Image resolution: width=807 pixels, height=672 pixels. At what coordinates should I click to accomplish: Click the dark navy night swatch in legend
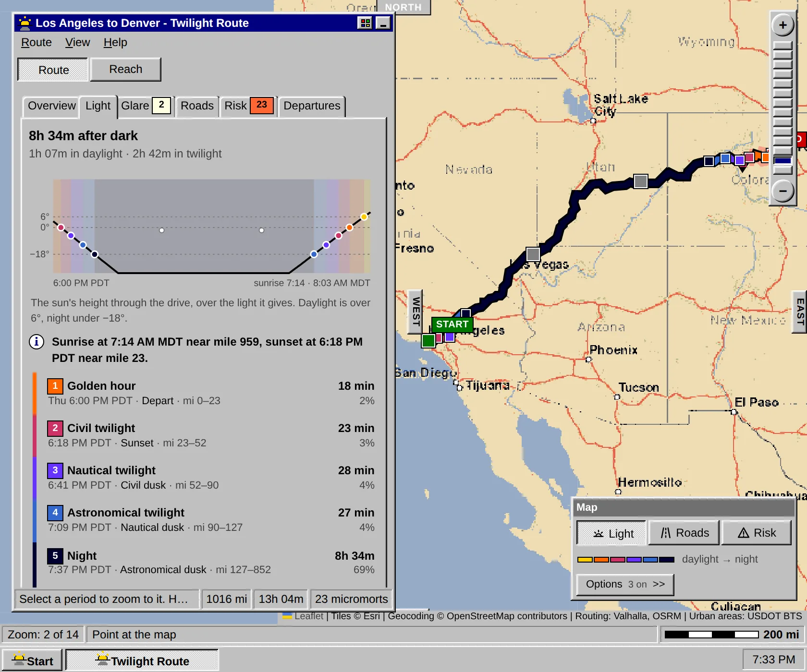pos(666,560)
